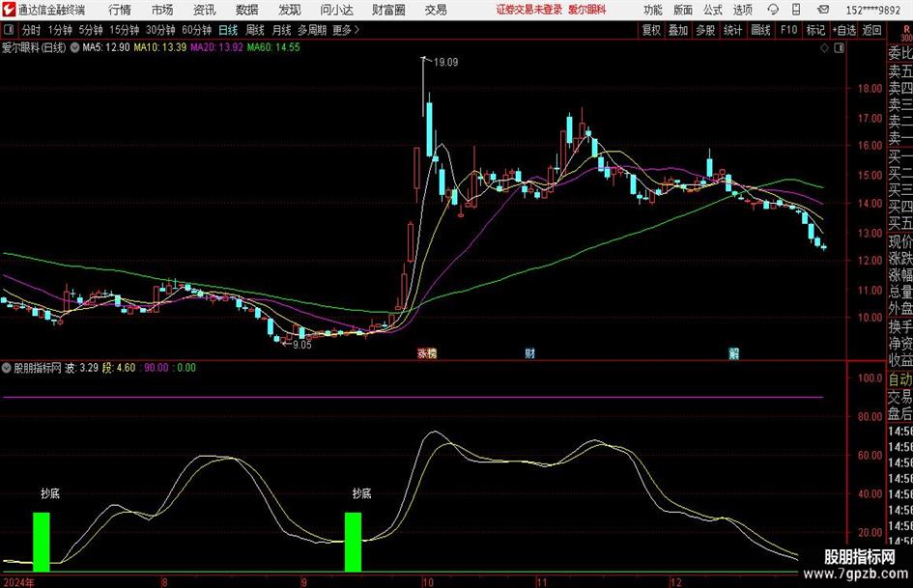Open the 行情 menu

point(120,10)
